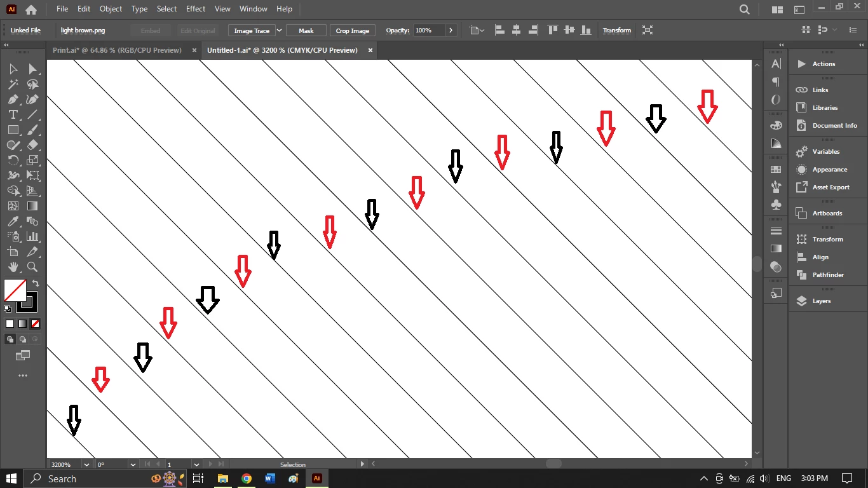
Task: Open the Window menu
Action: [x=253, y=9]
